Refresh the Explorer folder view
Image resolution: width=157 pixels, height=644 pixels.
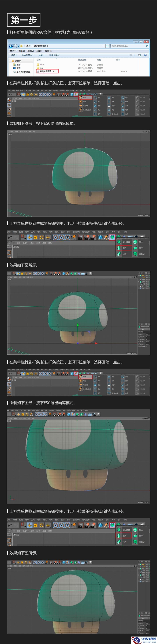pyautogui.click(x=107, y=46)
